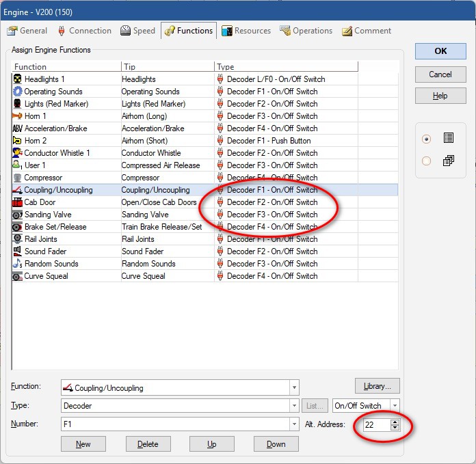
Task: Select the Cab Door function row
Action: pos(205,202)
